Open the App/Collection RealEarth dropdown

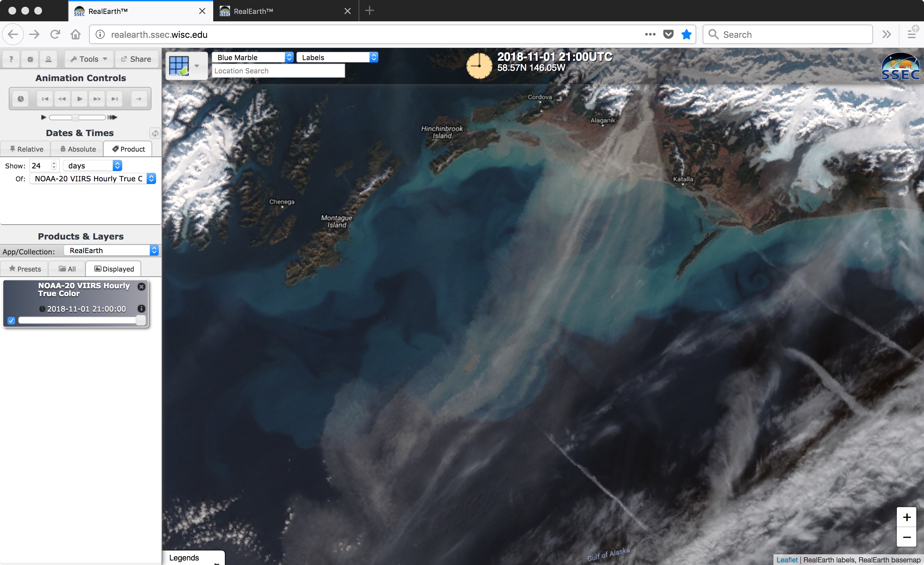[x=111, y=250]
